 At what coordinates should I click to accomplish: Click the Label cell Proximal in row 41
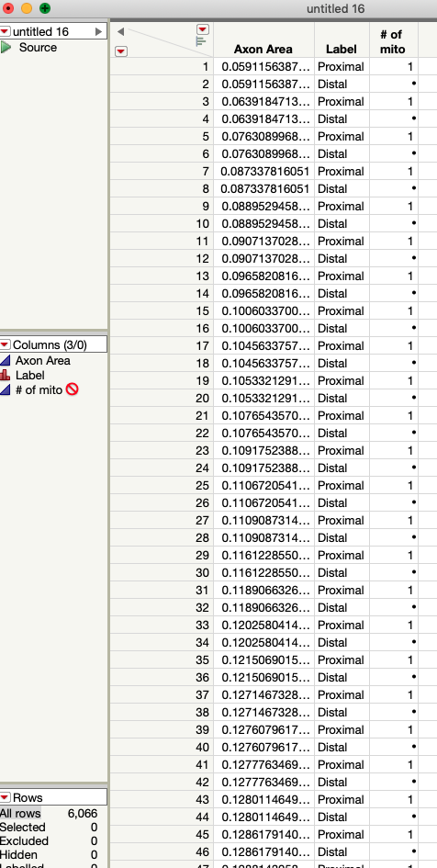342,764
